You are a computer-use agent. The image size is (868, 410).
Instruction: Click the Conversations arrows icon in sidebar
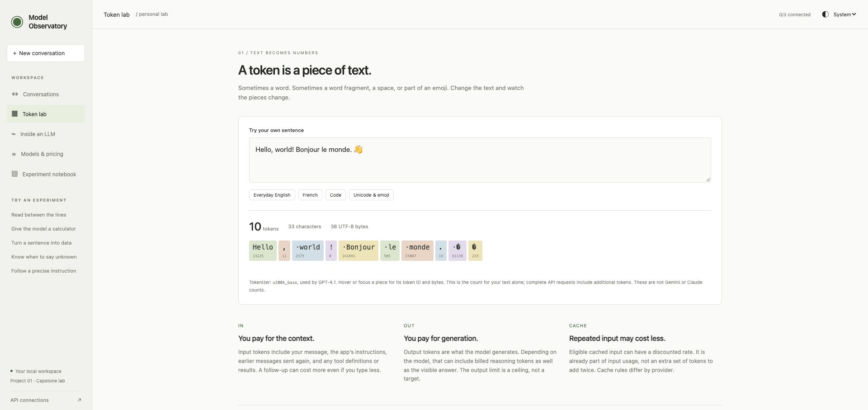point(15,94)
